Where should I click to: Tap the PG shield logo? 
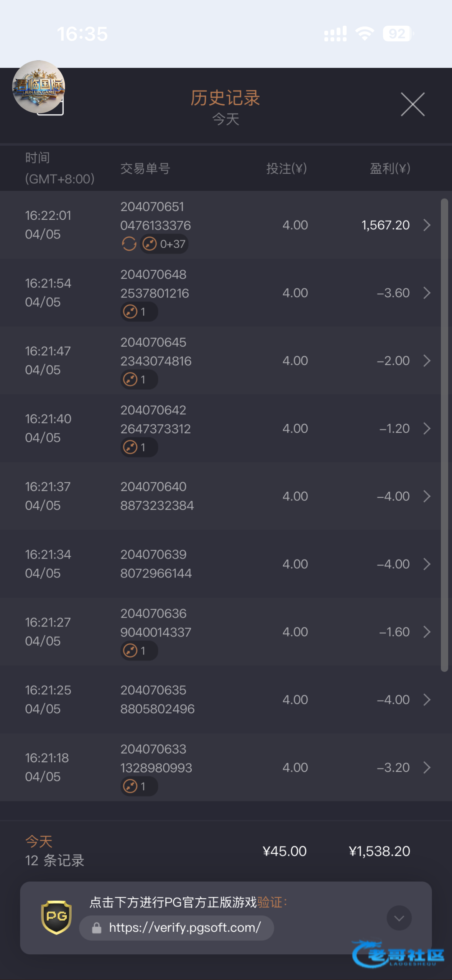(56, 917)
